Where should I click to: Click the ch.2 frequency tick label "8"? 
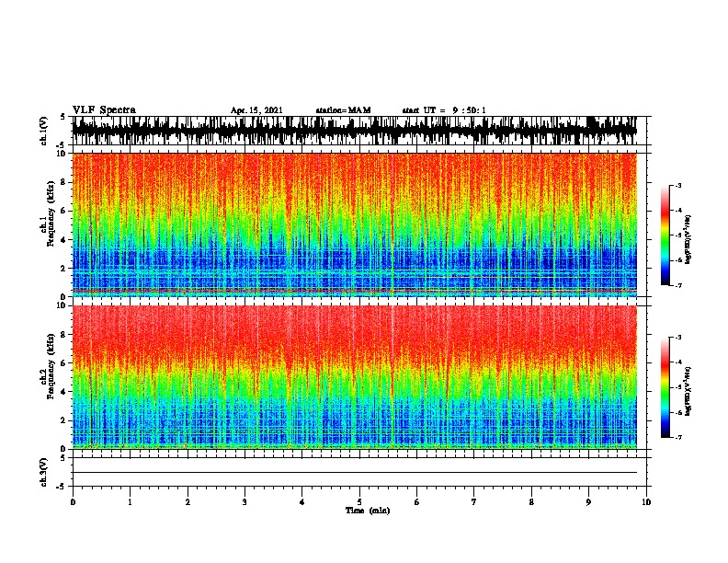(x=64, y=335)
